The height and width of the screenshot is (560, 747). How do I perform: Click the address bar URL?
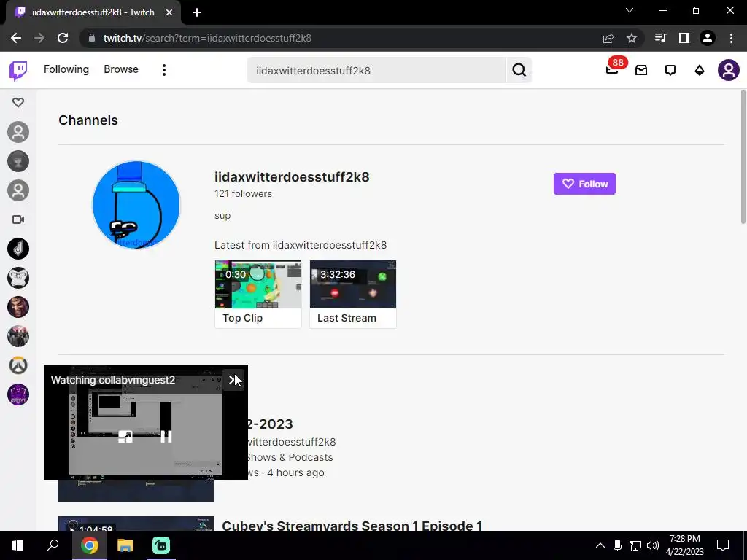click(207, 38)
